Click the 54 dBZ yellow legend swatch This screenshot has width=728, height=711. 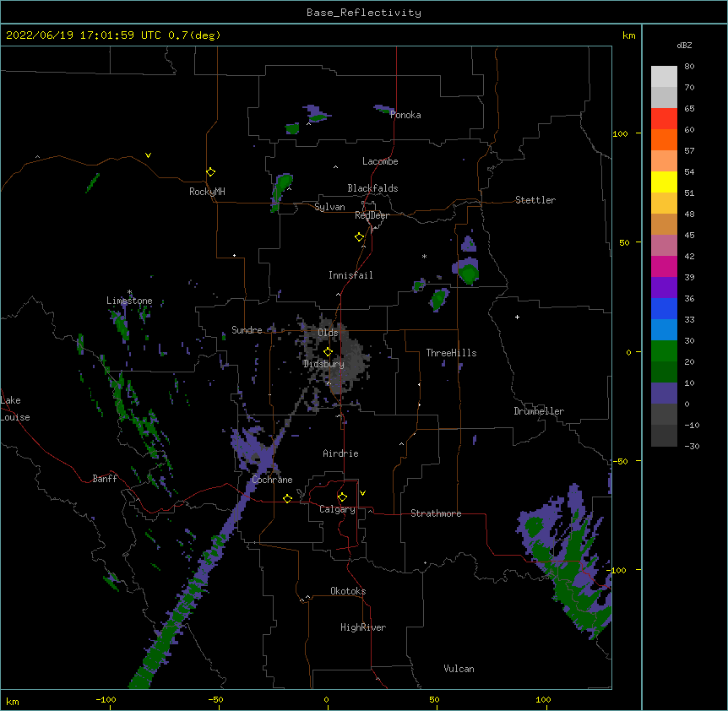point(664,182)
